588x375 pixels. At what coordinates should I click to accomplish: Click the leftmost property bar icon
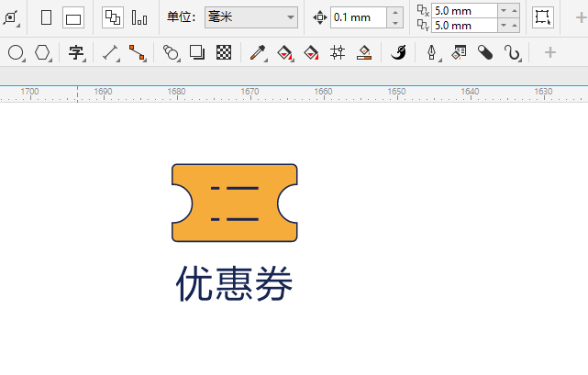pos(10,17)
